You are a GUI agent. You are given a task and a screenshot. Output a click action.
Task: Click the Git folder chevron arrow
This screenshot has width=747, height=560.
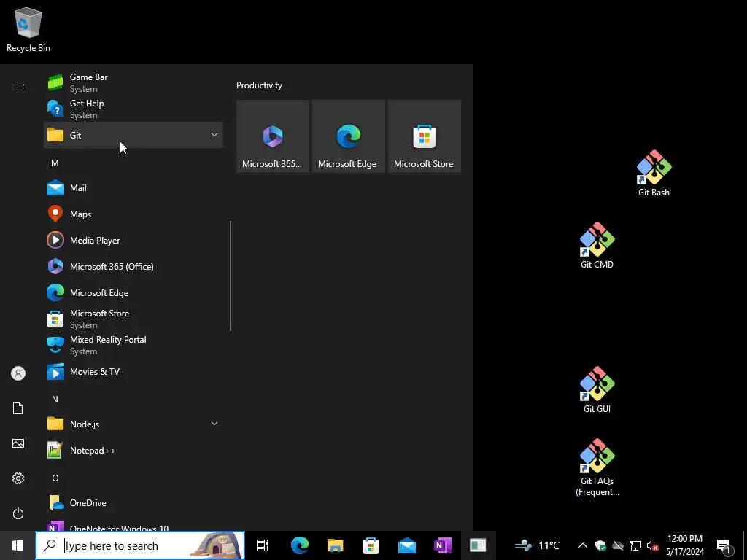[x=214, y=135]
